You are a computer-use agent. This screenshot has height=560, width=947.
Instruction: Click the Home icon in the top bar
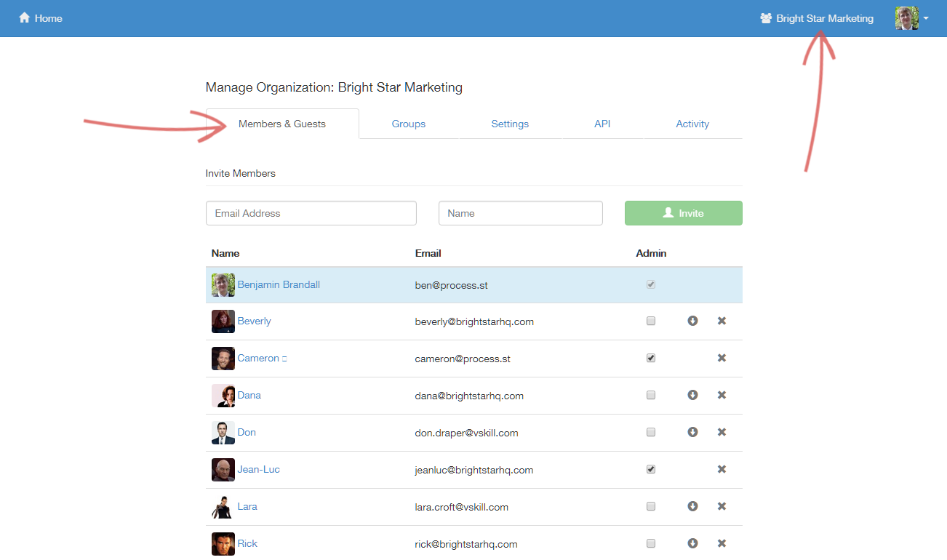pos(25,18)
